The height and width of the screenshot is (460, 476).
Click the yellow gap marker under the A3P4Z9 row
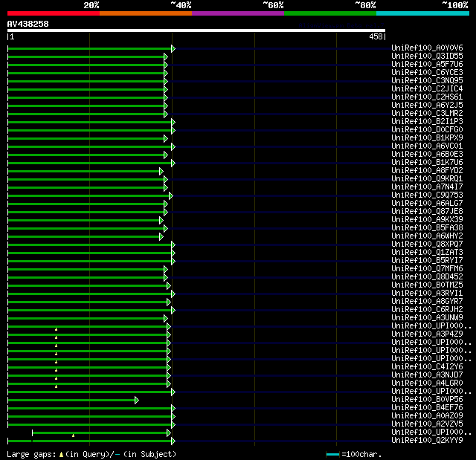pyautogui.click(x=57, y=337)
